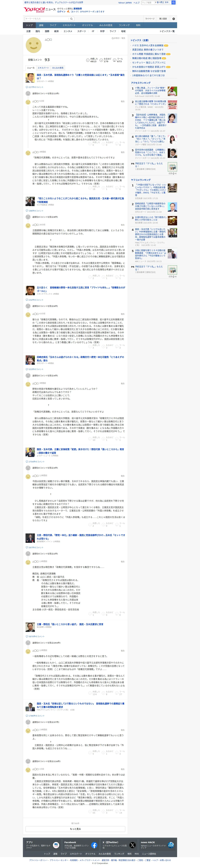This screenshot has width=200, height=868.
Task: Load more comments with もっと見る
Action: point(75,829)
